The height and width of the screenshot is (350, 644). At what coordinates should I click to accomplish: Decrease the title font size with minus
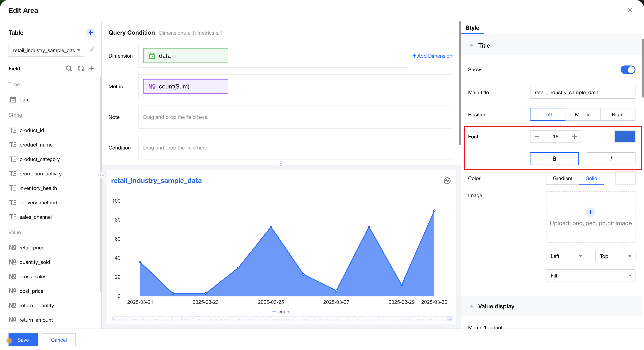(x=536, y=137)
